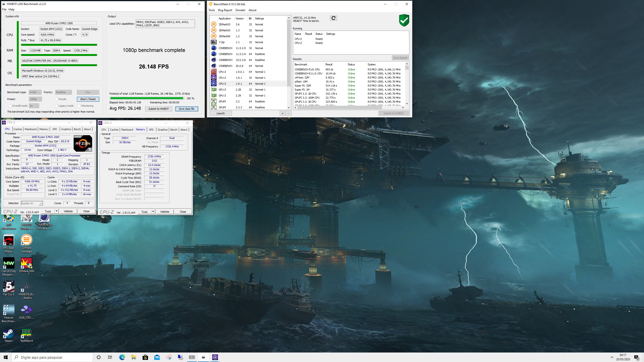
Task: Open GSI6_CRS desktop icon
Action: tap(26, 312)
